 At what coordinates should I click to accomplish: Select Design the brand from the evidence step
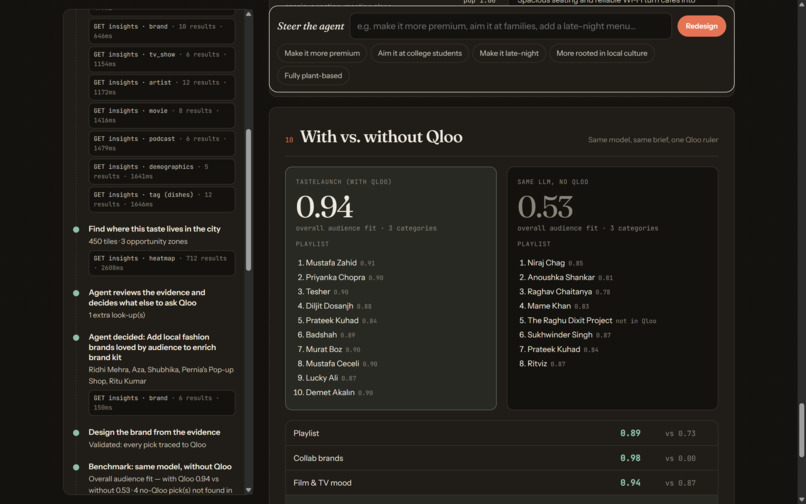[x=154, y=432]
